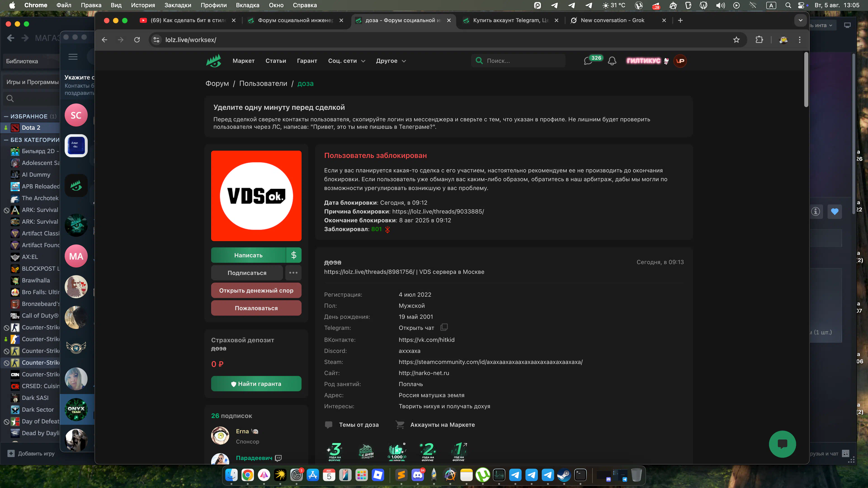Click the uTorrent icon in the Dock
The height and width of the screenshot is (488, 868).
tap(483, 475)
